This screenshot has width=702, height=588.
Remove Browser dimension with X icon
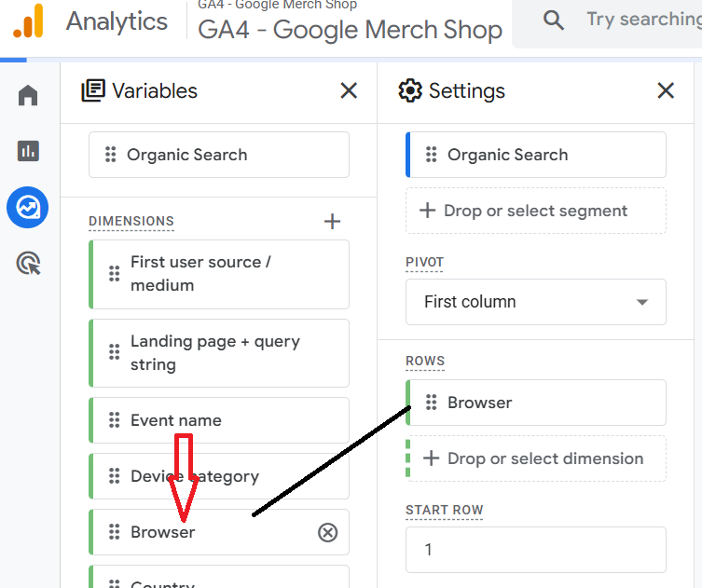pyautogui.click(x=328, y=532)
